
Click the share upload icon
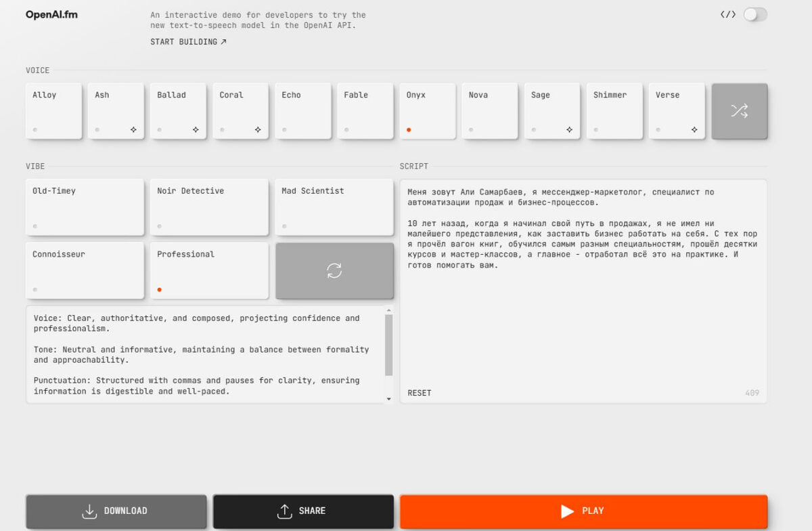pyautogui.click(x=284, y=511)
